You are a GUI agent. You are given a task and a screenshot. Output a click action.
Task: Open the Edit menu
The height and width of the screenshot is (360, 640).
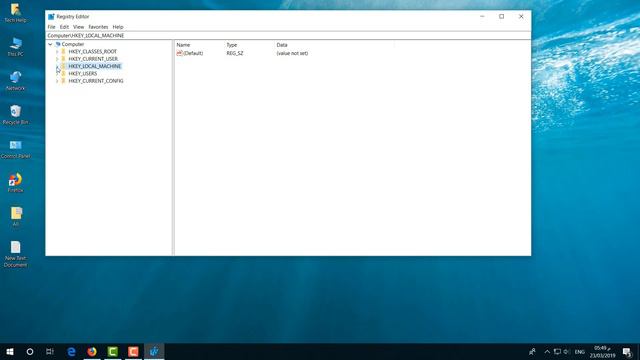point(64,27)
